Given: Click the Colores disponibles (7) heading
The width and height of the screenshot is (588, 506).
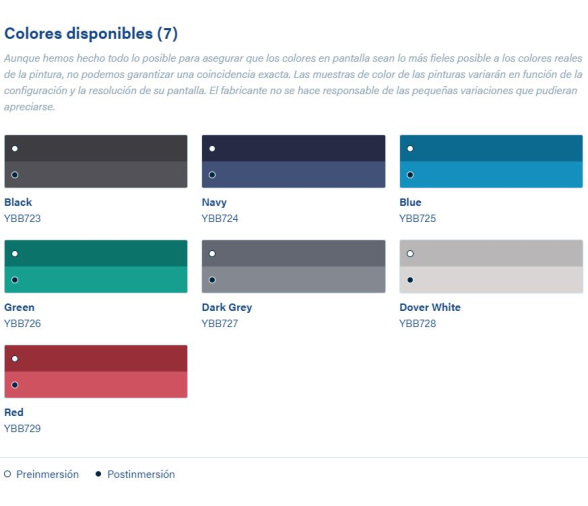Looking at the screenshot, I should [x=91, y=34].
